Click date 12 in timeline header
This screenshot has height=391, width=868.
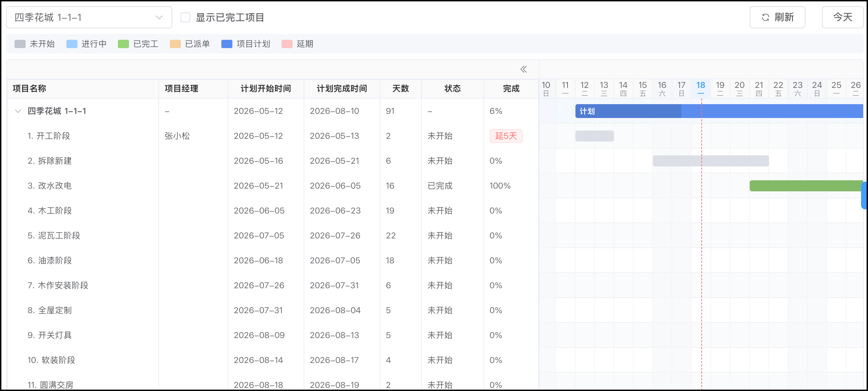tap(584, 89)
